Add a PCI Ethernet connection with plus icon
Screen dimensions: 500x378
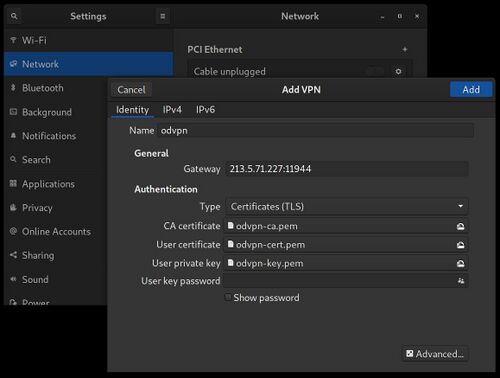405,50
